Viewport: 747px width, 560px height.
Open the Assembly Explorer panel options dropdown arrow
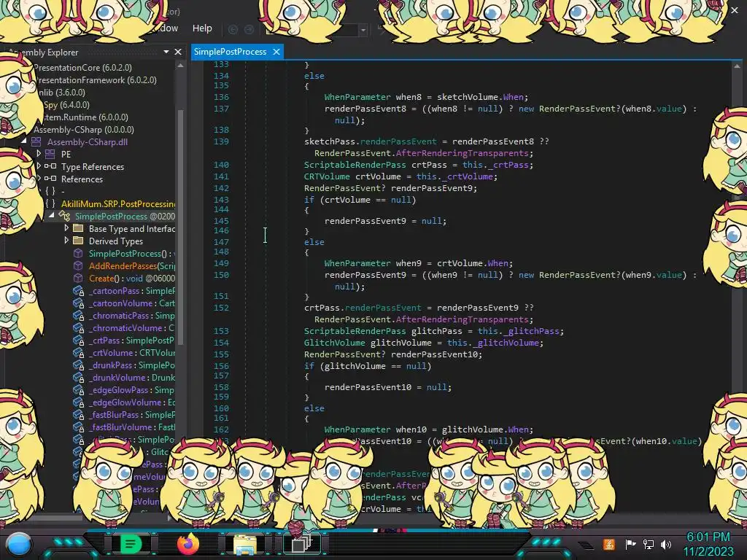pos(166,52)
